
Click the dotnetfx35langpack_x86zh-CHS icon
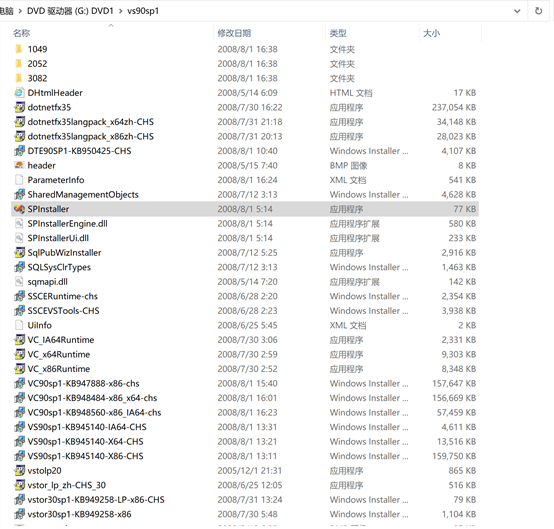19,136
